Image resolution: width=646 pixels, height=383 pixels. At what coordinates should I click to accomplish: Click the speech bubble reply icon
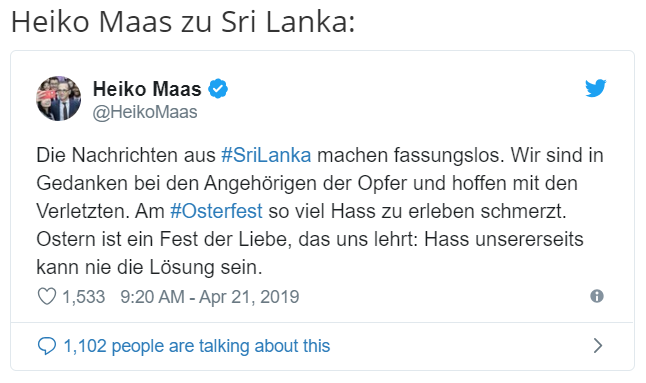point(47,346)
